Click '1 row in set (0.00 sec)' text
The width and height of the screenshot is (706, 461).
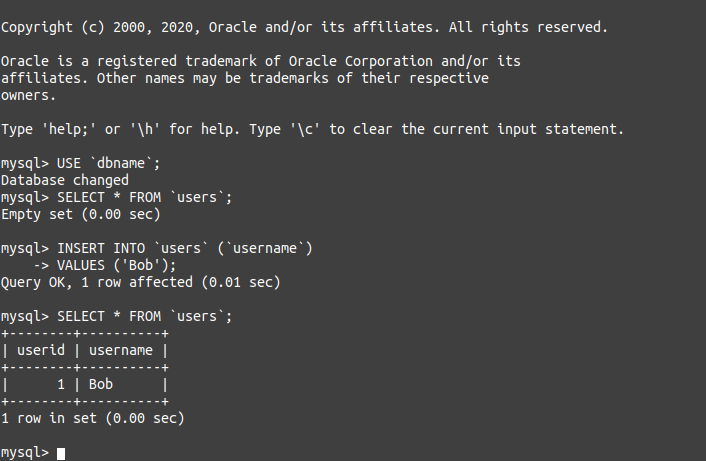93,418
